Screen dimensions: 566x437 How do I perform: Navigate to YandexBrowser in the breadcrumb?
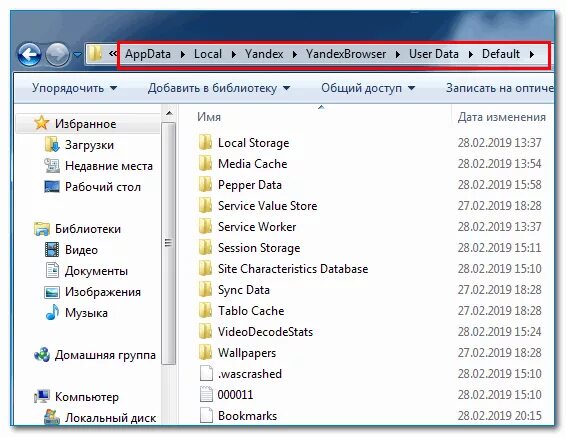point(346,54)
